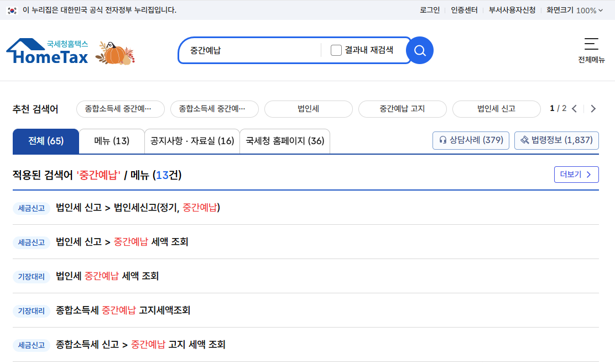Viewport: 615px width, 364px height.
Task: Click the headset icon on 상담사례 button
Action: click(x=442, y=140)
